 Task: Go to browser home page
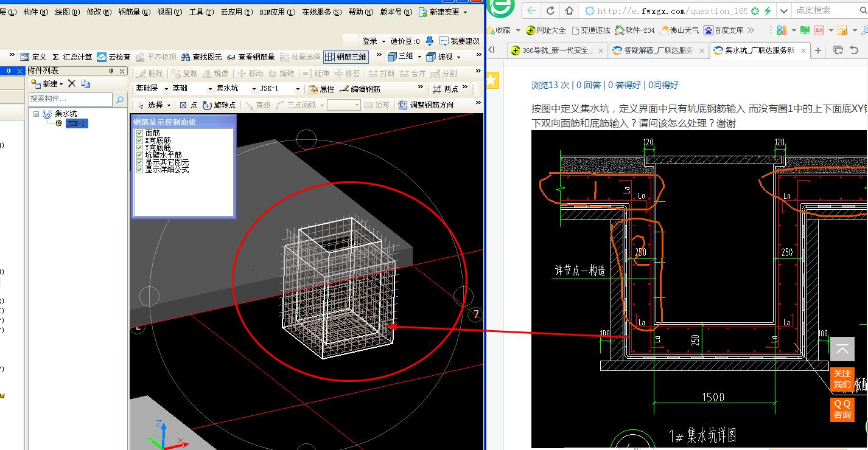coord(569,10)
